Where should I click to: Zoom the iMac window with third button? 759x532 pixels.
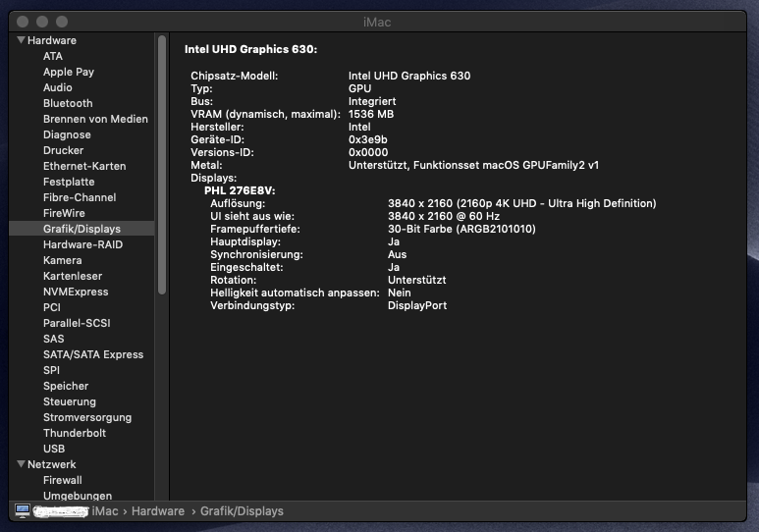point(62,22)
